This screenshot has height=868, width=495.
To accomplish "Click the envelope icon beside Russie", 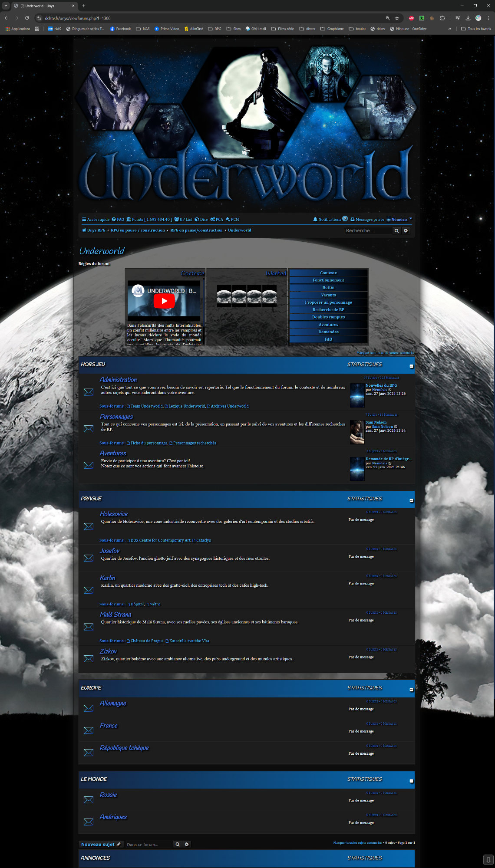I will tap(89, 800).
